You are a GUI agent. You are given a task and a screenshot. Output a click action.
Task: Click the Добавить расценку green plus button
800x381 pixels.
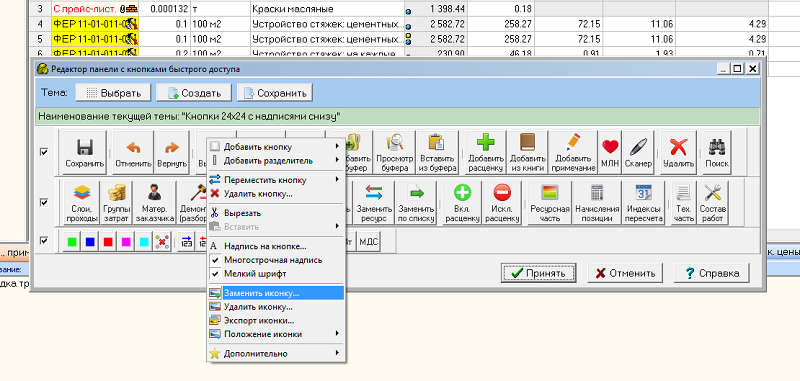(485, 152)
